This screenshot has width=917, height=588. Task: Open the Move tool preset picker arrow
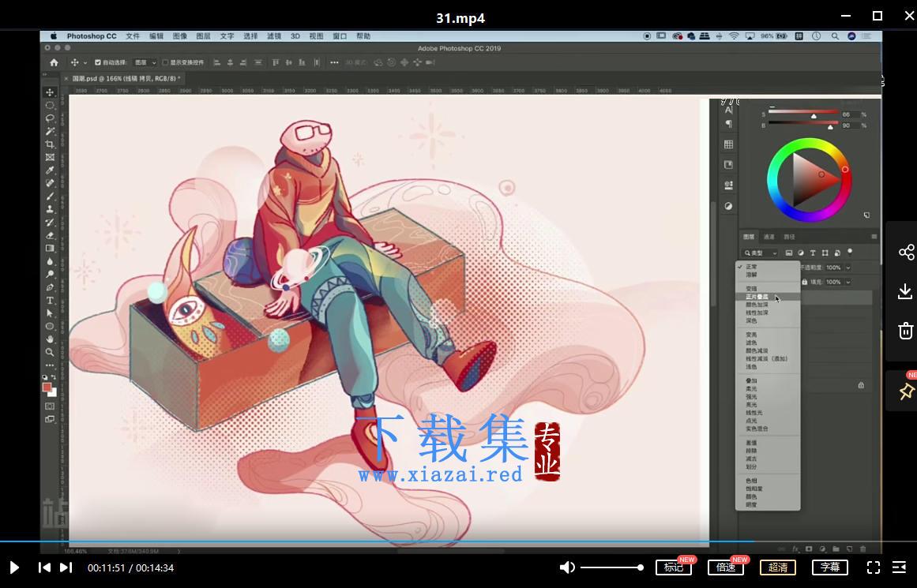click(85, 62)
